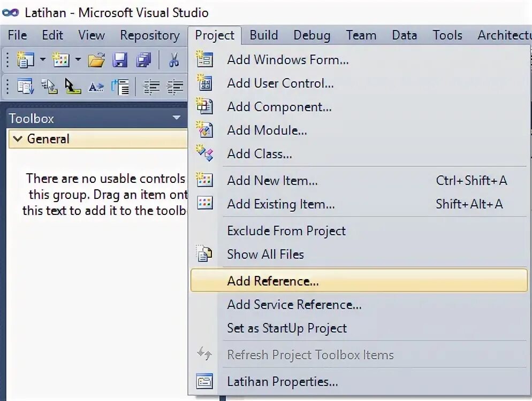Open the Architecture menu
The image size is (532, 401).
click(504, 35)
